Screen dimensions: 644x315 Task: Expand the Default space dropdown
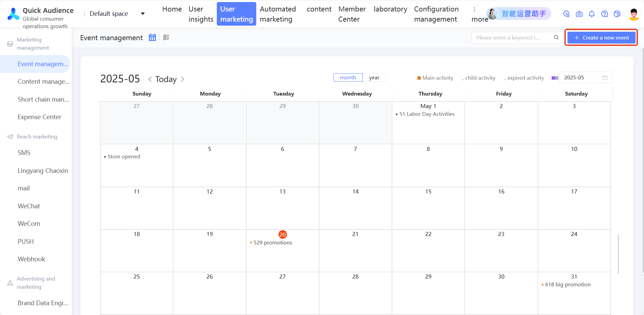tap(143, 14)
